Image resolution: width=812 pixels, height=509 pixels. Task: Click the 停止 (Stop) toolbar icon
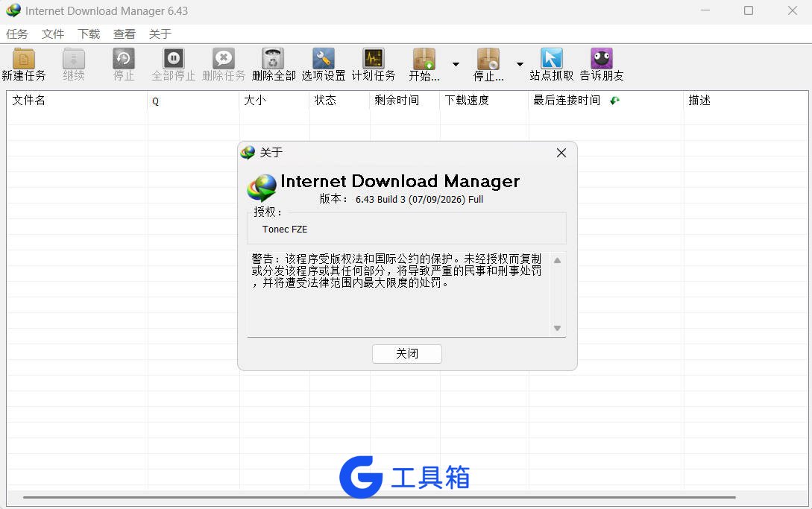tap(124, 59)
